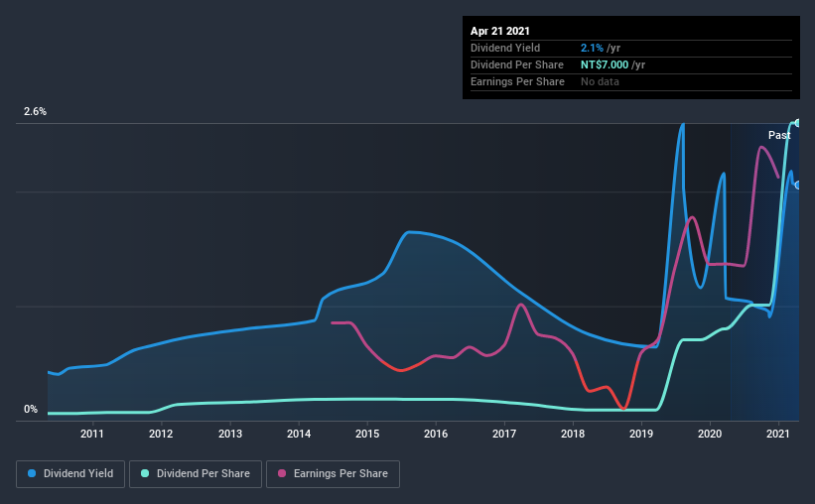Screen dimensions: 815x504
Task: Select the teal endpoint marker at chart top
Action: [797, 123]
